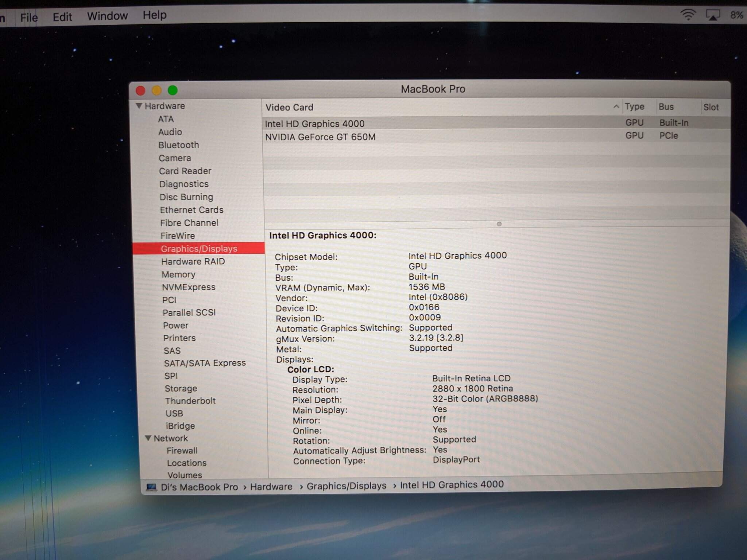Viewport: 747px width, 560px height.
Task: Select Thunderbolt in the sidebar
Action: (190, 401)
